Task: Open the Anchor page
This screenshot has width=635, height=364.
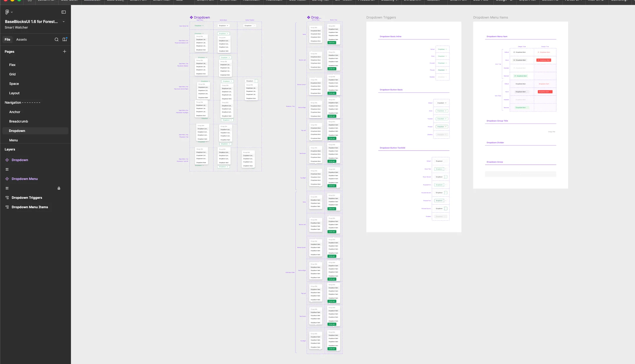Action: click(15, 112)
